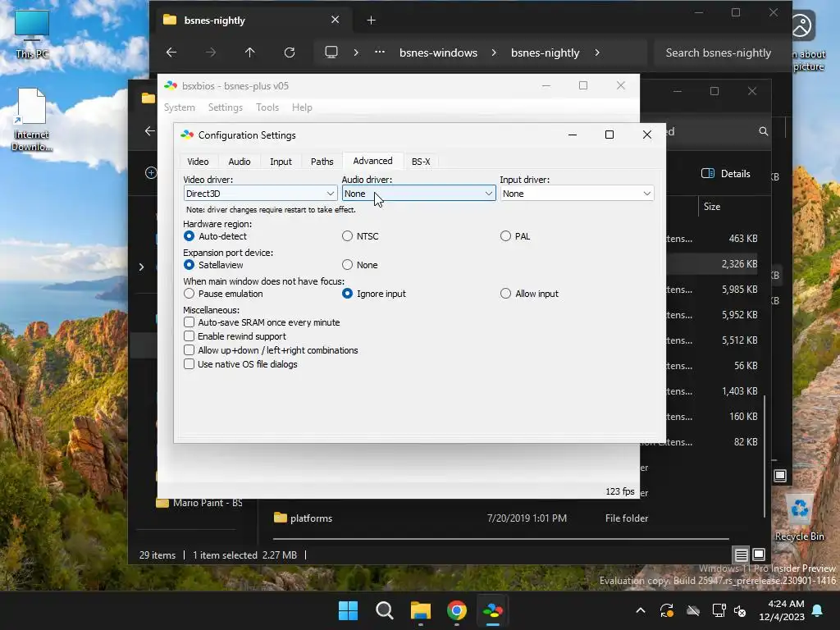Viewport: 840px width, 630px height.
Task: Switch to bsnes-plus via taskbar icon
Action: pos(492,610)
